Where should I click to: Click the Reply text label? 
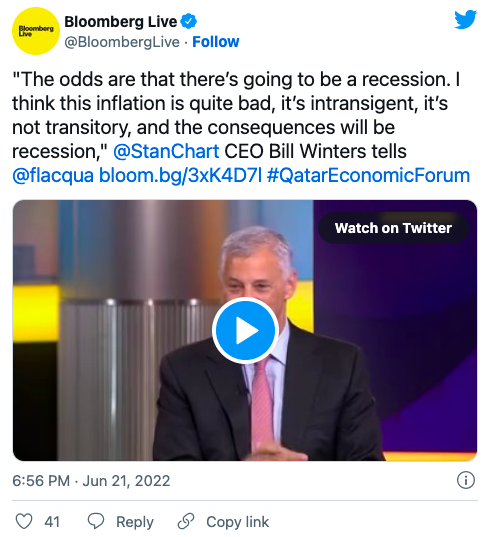[x=135, y=522]
